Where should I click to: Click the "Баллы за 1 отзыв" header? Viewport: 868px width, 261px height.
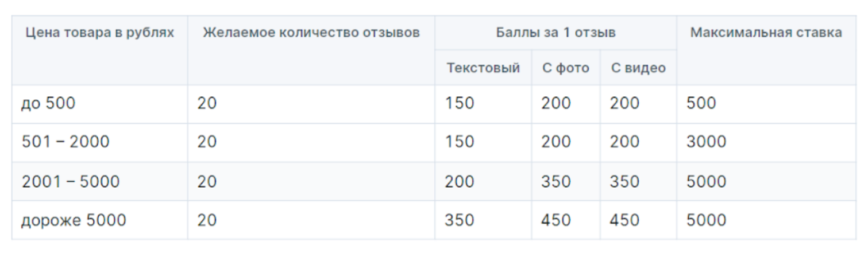pyautogui.click(x=555, y=33)
